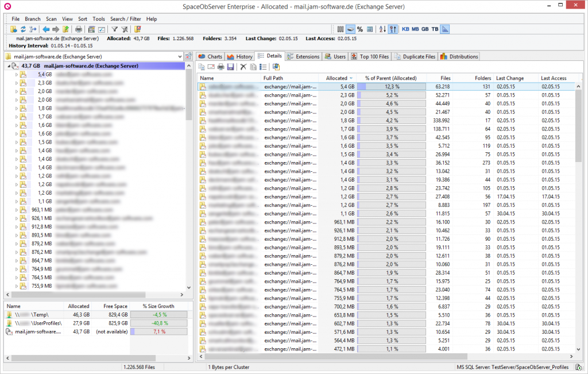This screenshot has height=374, width=588.
Task: Toggle the grid icon right of the percent button
Action: 370,29
